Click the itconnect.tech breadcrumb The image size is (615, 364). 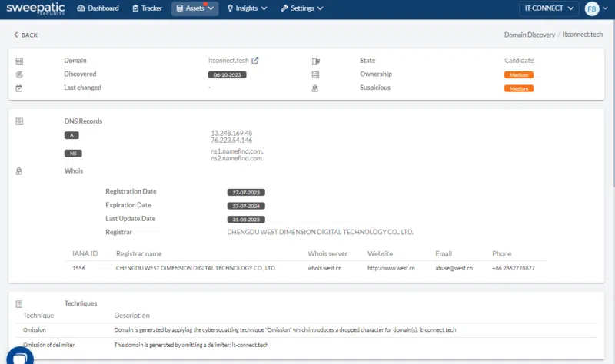coord(583,35)
